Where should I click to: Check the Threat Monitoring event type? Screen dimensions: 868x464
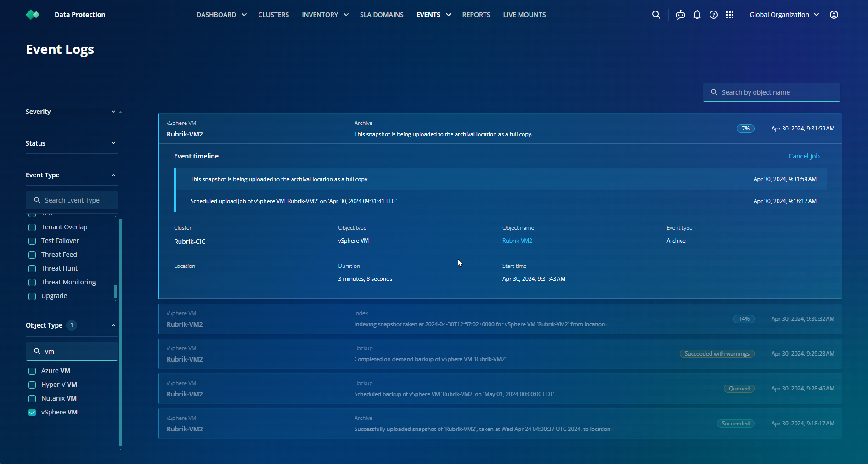coord(32,283)
